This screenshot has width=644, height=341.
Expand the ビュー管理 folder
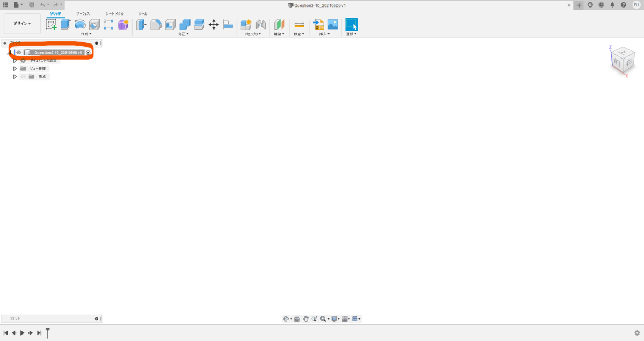pyautogui.click(x=15, y=68)
